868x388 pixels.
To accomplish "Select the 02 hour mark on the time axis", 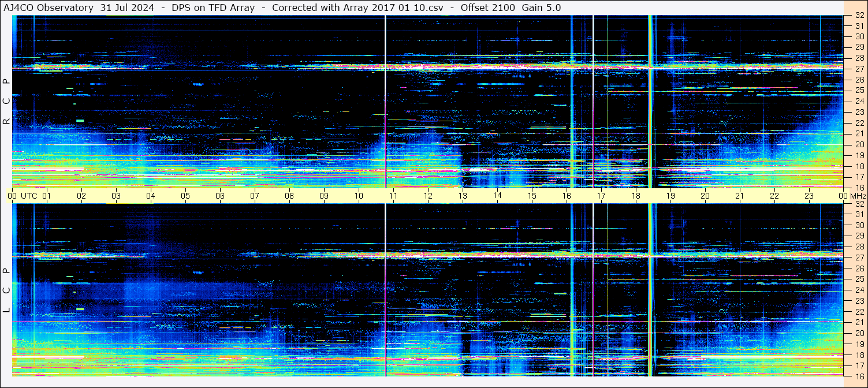I will click(81, 196).
